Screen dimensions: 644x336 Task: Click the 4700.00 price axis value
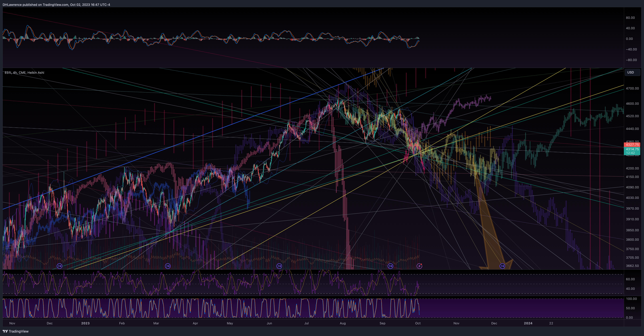[632, 88]
